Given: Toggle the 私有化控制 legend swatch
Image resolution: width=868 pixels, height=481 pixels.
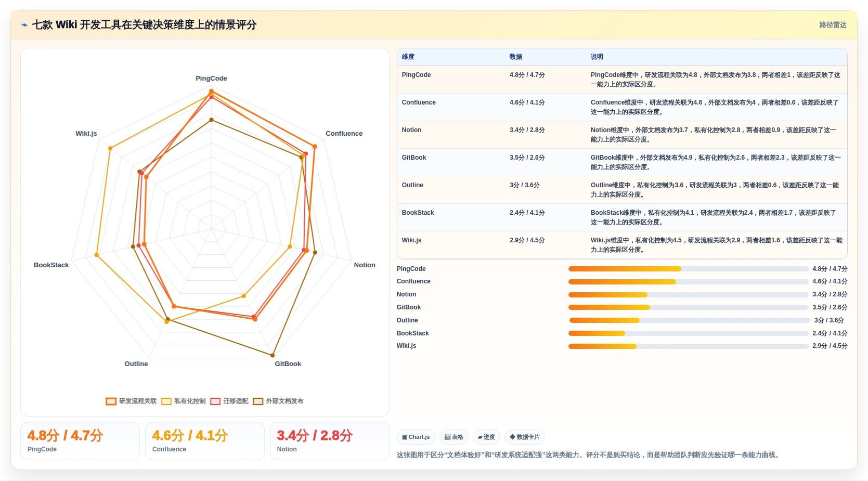Looking at the screenshot, I should [166, 401].
